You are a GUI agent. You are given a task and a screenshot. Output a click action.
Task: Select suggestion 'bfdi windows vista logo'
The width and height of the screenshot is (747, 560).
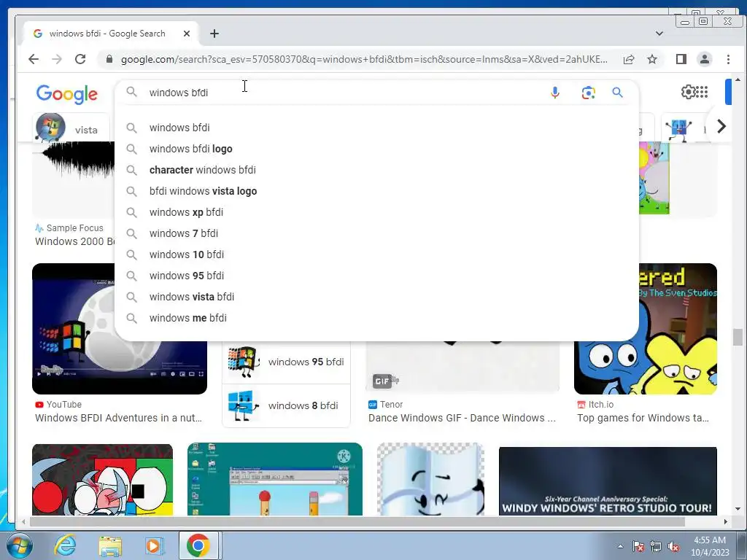click(376, 191)
